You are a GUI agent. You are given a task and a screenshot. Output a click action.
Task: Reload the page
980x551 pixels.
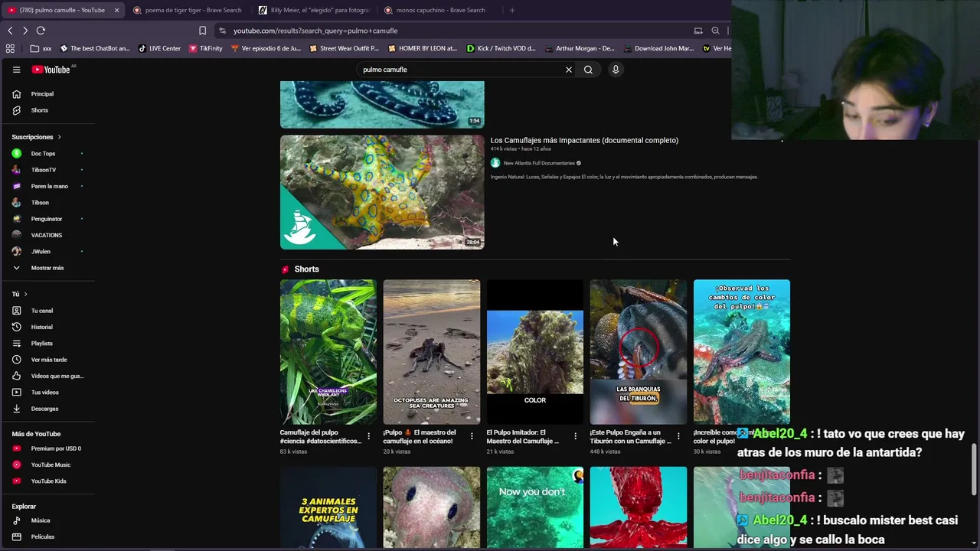(41, 31)
